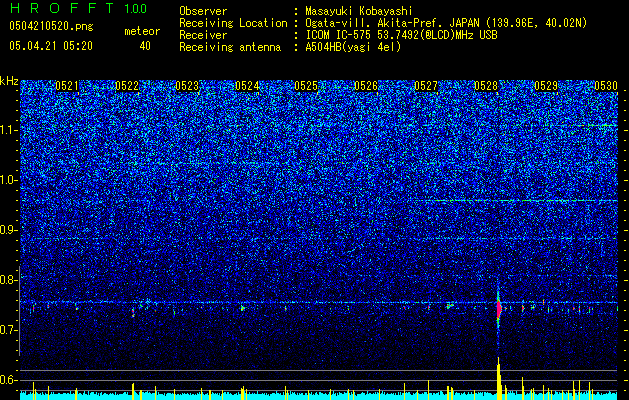Click the kHz axis unit label
Viewport: 629px width, 400px height.
coord(9,81)
